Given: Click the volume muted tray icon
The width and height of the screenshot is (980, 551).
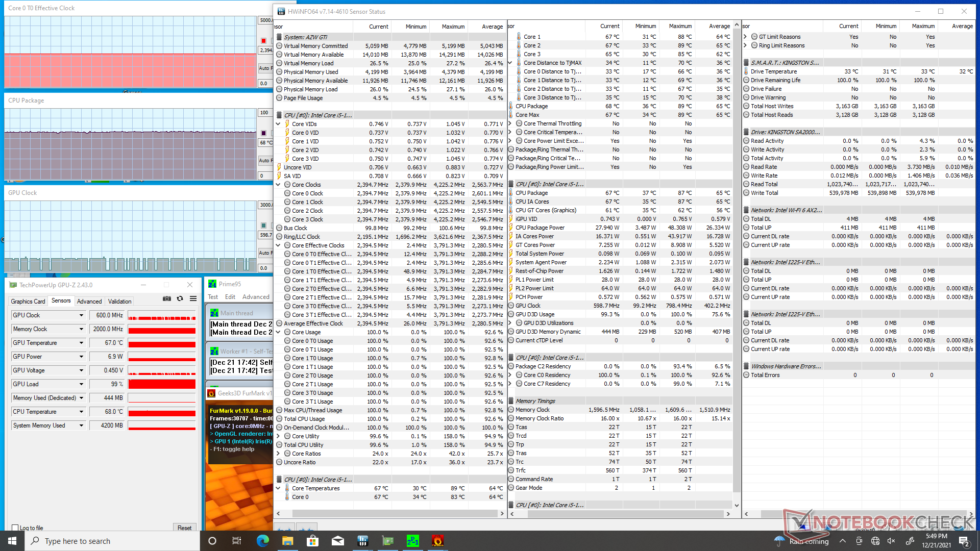Looking at the screenshot, I should pyautogui.click(x=891, y=541).
